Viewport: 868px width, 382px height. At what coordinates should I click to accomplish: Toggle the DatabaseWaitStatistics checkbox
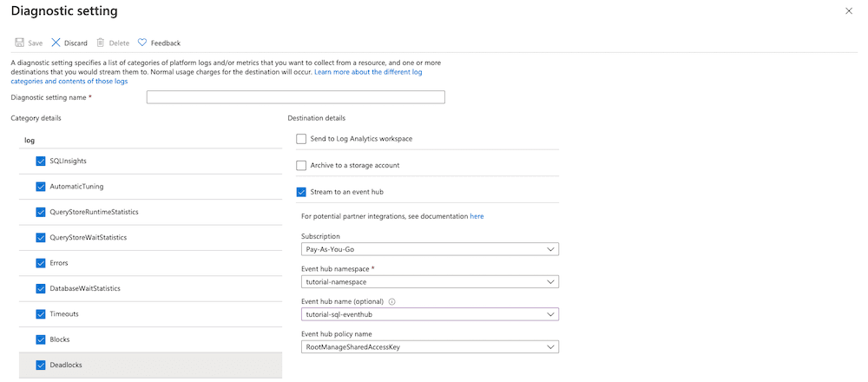[41, 288]
